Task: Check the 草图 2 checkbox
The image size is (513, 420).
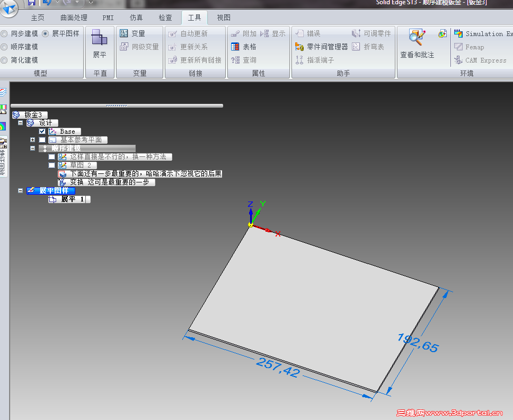Action: (x=52, y=165)
